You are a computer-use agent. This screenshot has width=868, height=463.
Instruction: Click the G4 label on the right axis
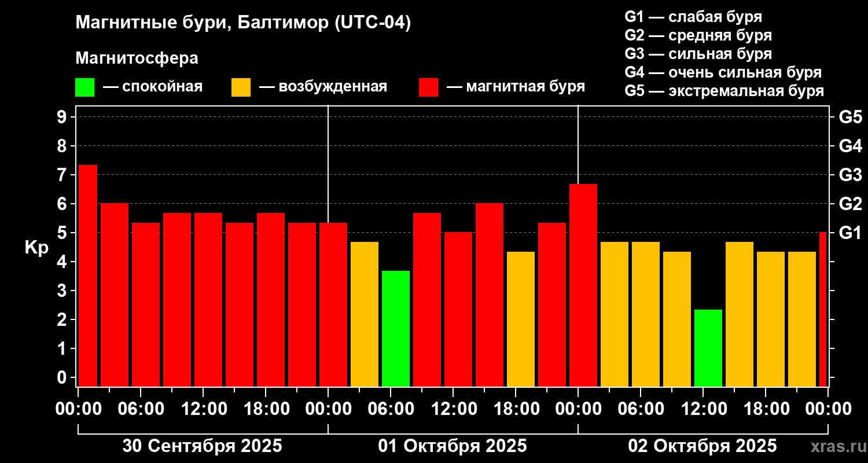tap(850, 146)
